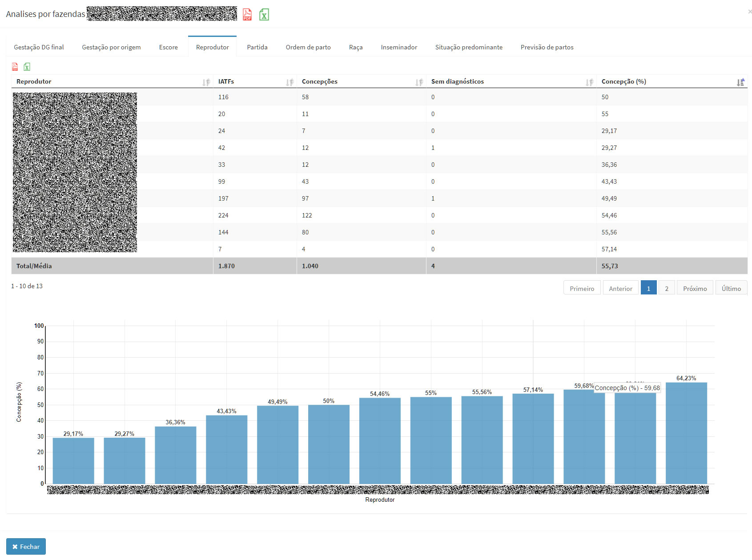Open the Escore tab

[169, 47]
